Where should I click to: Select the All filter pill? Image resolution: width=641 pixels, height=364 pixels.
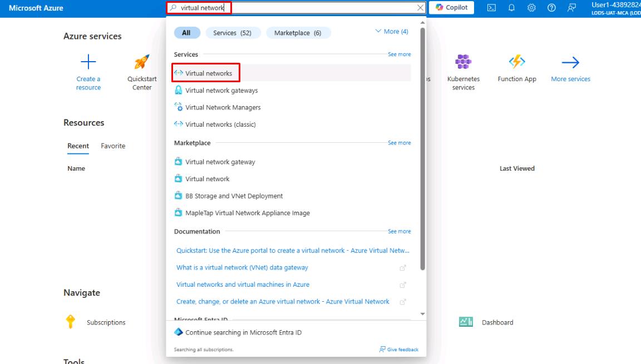187,33
